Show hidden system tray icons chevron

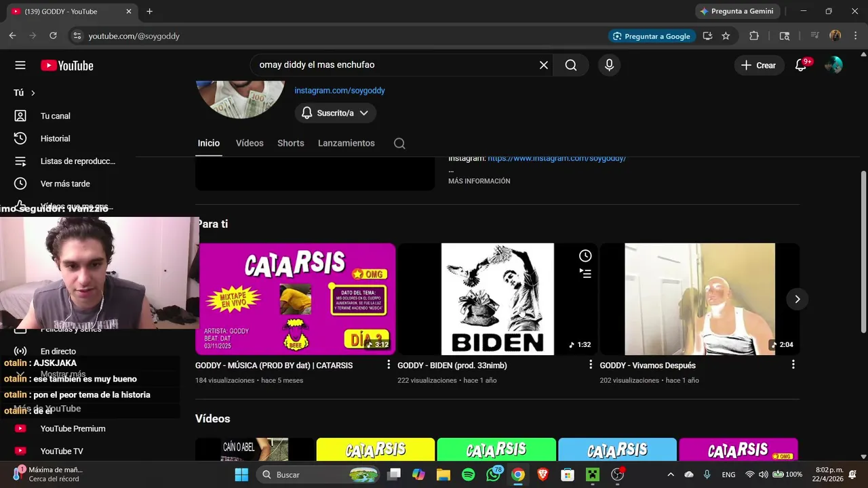(x=671, y=474)
